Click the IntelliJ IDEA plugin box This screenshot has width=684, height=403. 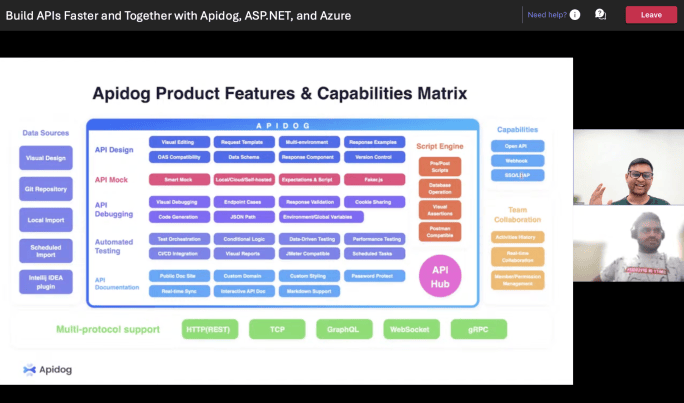[46, 282]
